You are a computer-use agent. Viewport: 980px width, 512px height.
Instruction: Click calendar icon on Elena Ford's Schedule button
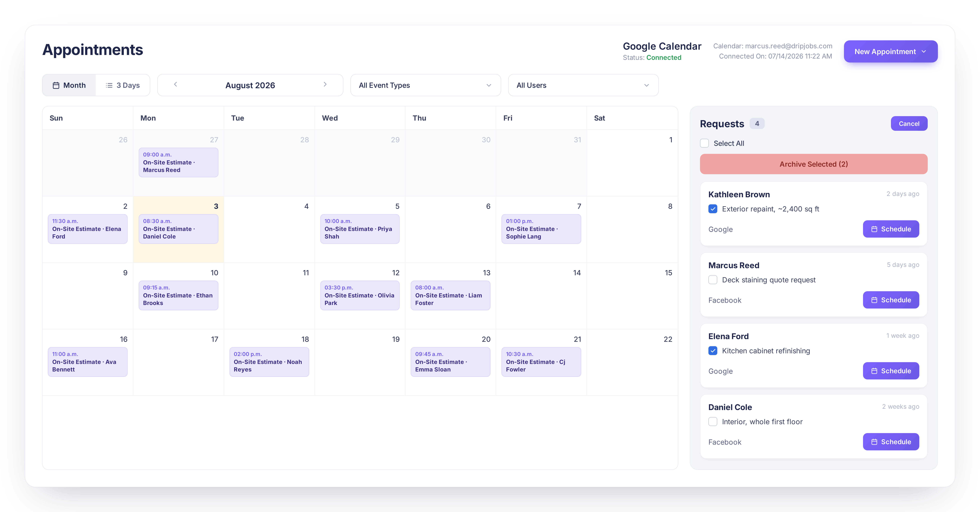coord(874,371)
